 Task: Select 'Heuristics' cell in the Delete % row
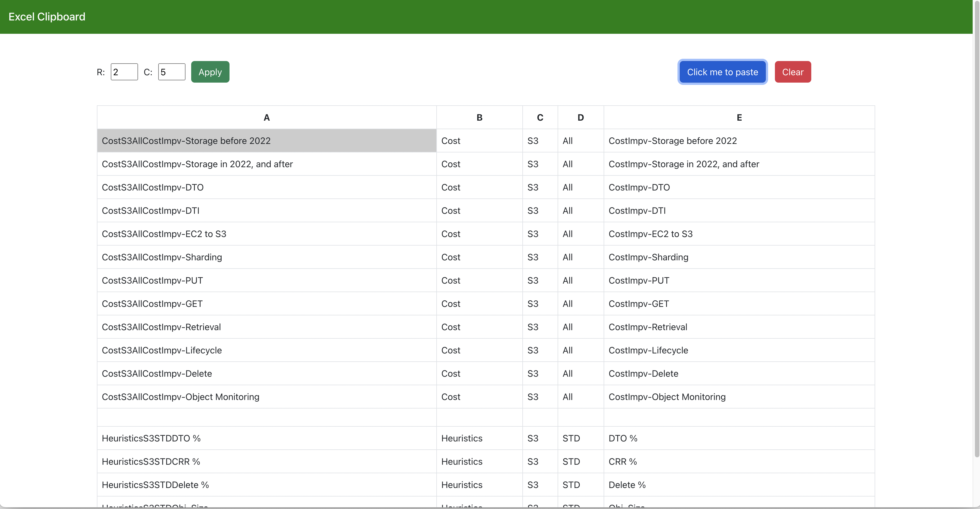479,485
